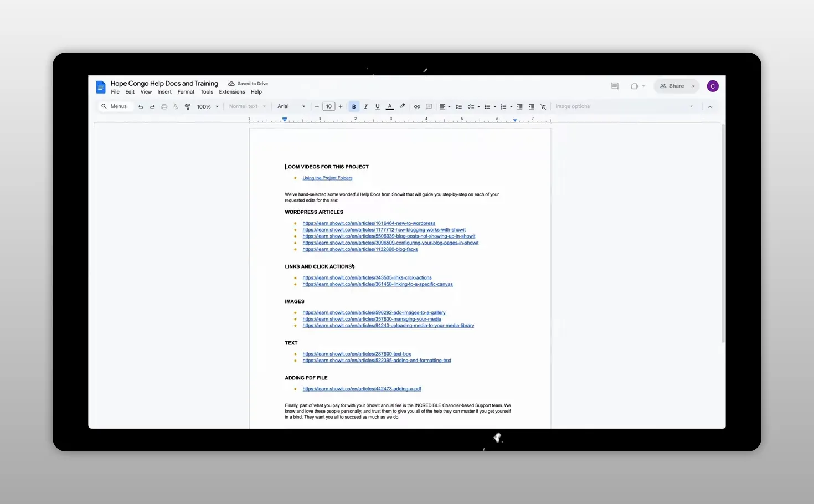The height and width of the screenshot is (504, 814).
Task: Open the View menu
Action: click(x=146, y=92)
